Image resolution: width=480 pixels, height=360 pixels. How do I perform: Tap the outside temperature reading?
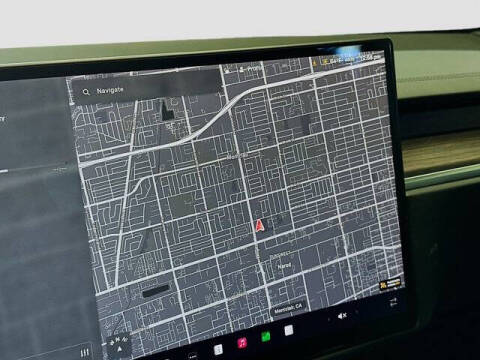point(336,60)
